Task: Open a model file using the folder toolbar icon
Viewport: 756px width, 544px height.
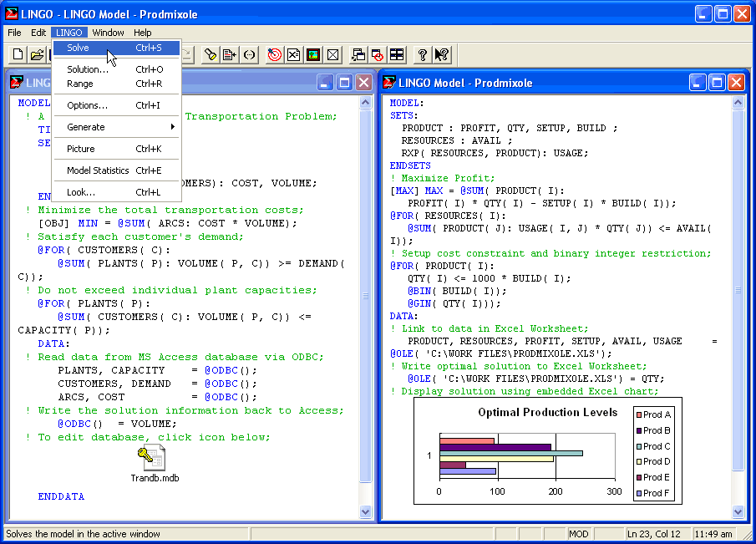Action: (x=37, y=54)
